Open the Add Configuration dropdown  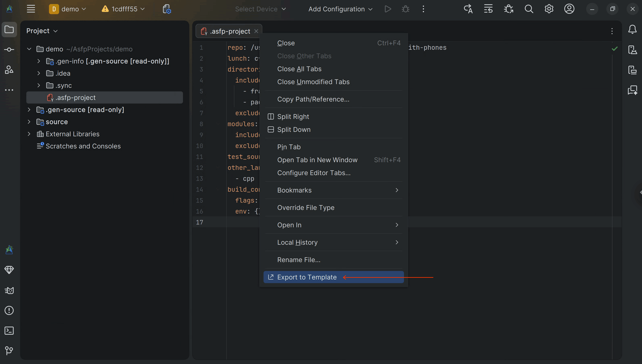340,9
